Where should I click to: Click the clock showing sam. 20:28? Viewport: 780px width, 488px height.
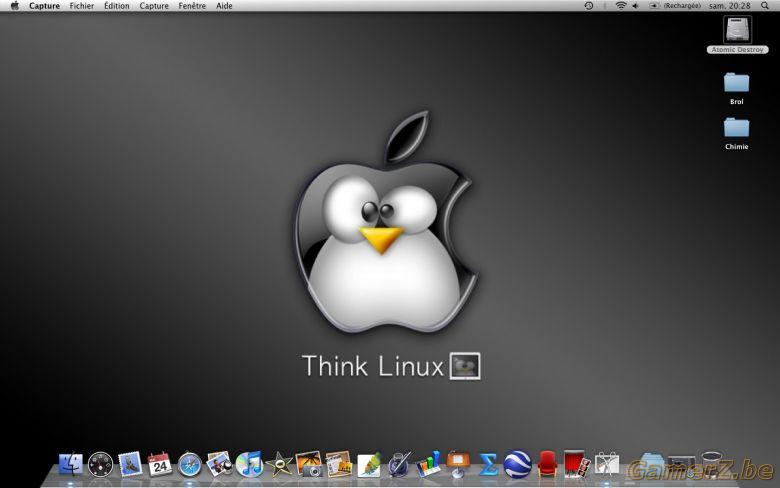[x=729, y=6]
